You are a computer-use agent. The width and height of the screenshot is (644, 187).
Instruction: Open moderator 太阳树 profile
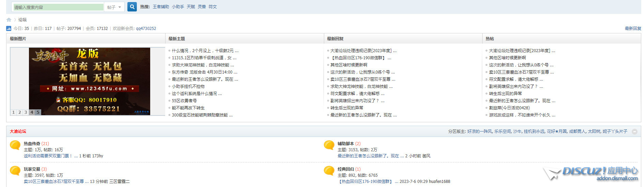(x=594, y=131)
